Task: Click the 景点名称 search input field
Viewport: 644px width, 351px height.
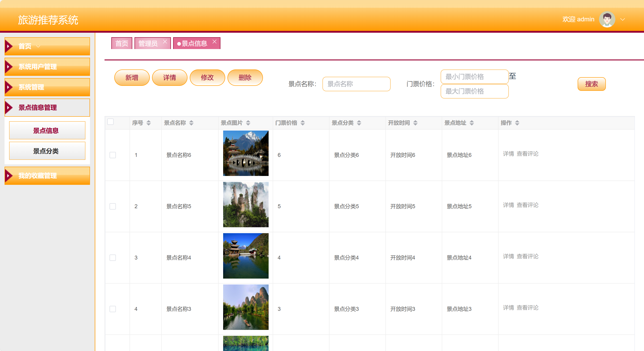Action: point(356,84)
